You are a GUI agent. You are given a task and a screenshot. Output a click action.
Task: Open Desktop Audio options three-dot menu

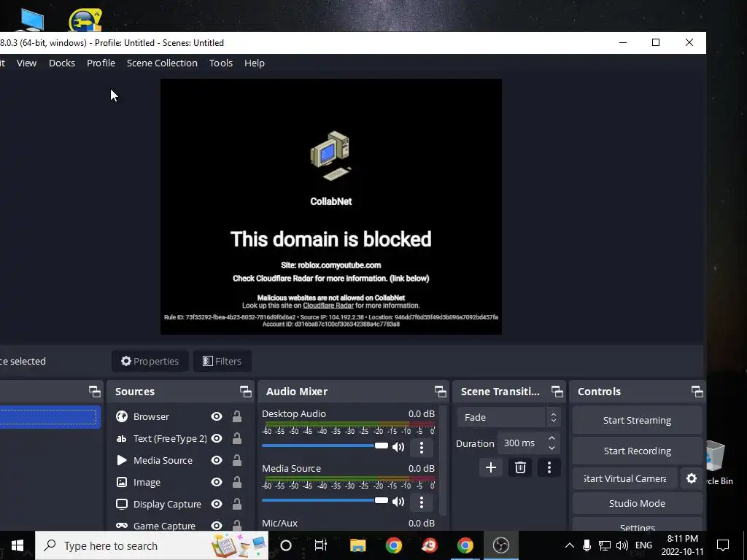(x=421, y=447)
